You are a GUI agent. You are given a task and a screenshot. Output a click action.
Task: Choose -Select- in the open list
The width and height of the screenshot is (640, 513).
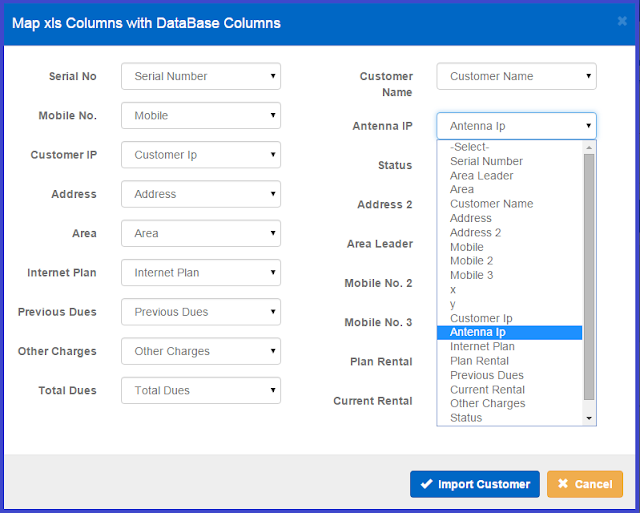[509, 147]
